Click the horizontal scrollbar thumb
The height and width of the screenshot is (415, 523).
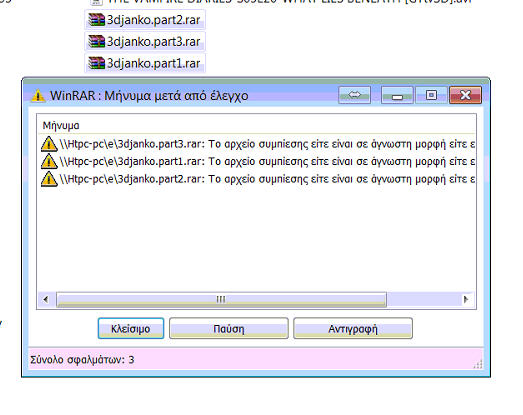(x=221, y=299)
